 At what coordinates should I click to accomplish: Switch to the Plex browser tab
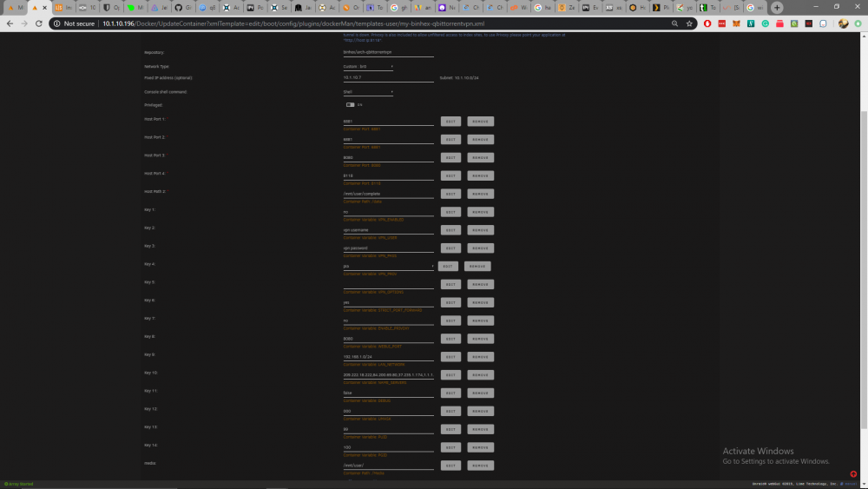tap(660, 8)
